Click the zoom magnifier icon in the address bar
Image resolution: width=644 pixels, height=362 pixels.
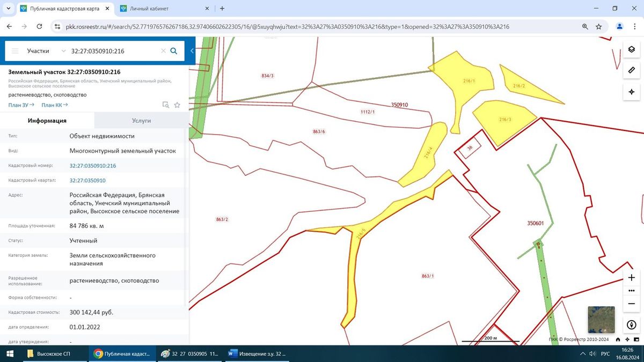pos(585,26)
